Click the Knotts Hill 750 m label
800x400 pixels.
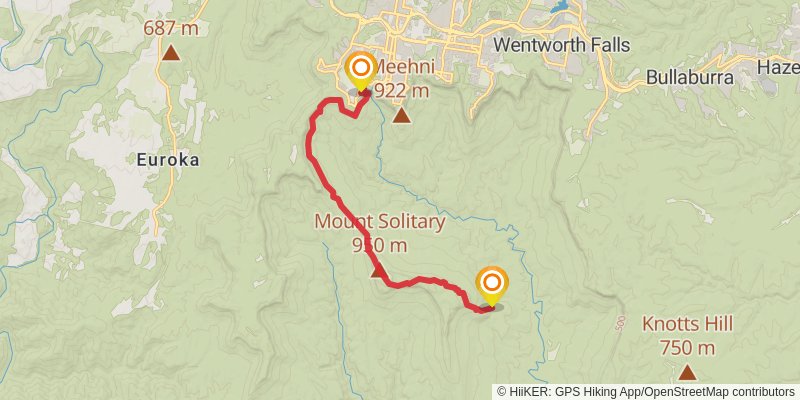coord(687,336)
